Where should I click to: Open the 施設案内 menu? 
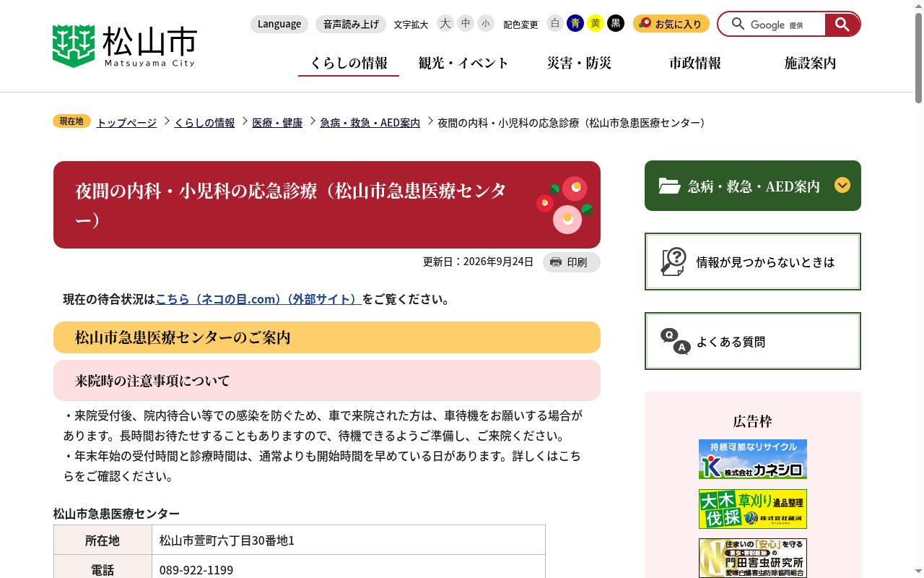pyautogui.click(x=810, y=63)
